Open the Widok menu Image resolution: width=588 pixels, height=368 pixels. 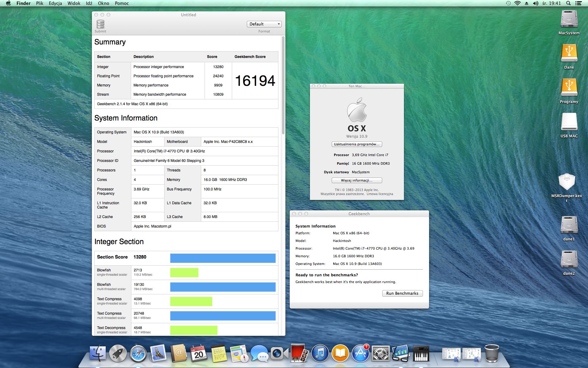(74, 3)
